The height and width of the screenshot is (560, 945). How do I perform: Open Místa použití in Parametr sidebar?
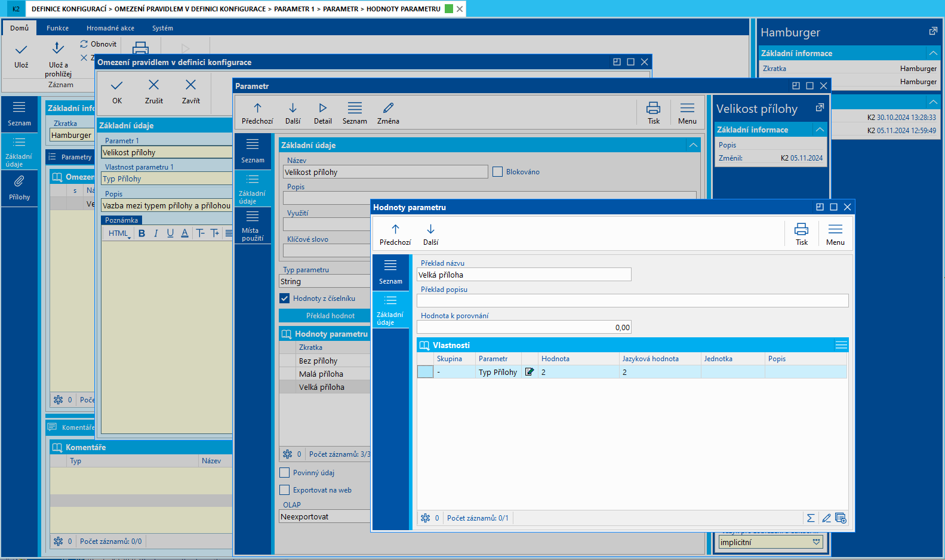(253, 226)
